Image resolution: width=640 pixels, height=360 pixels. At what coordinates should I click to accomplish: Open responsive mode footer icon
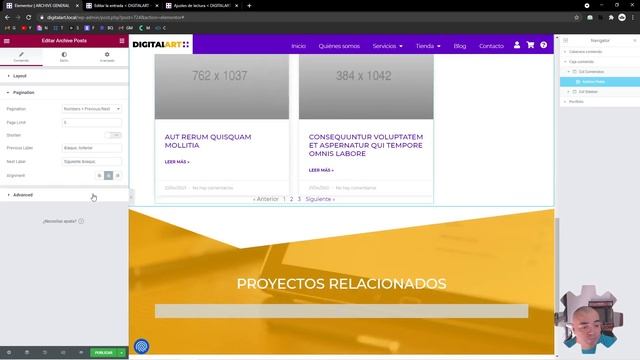point(63,352)
